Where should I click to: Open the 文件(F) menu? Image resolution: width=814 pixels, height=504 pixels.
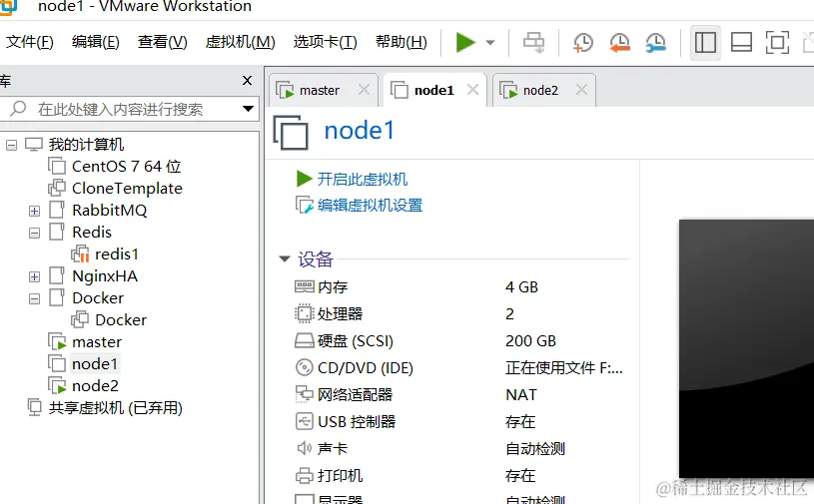pos(30,42)
